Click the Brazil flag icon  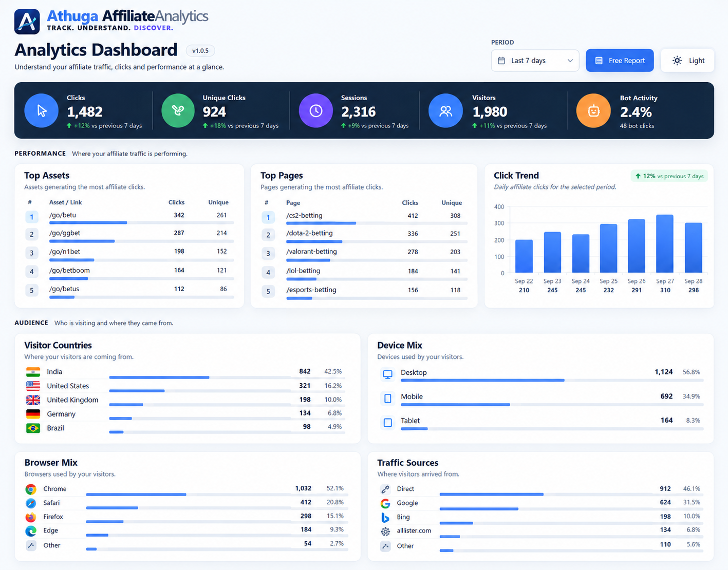(x=33, y=428)
